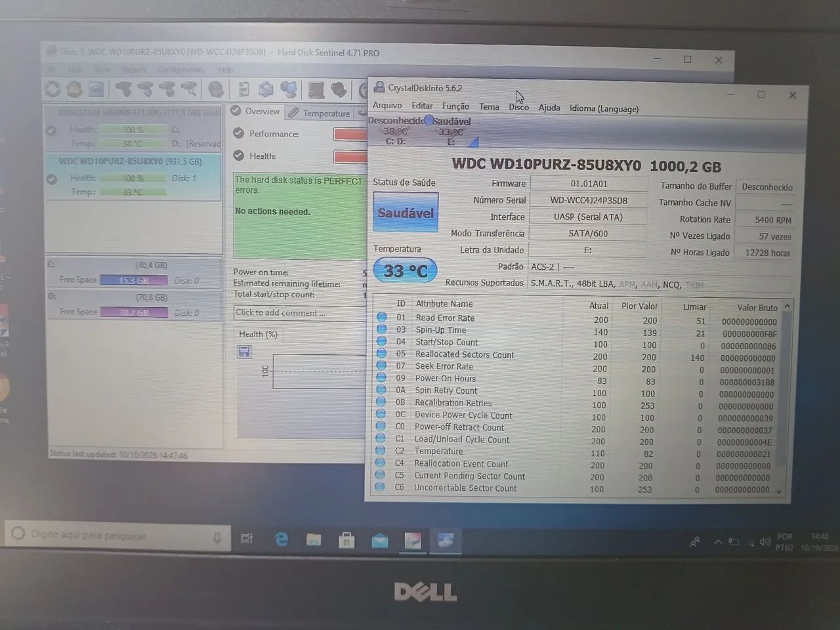Select the Overview tab in Hard Disk Sentinel

pyautogui.click(x=255, y=112)
